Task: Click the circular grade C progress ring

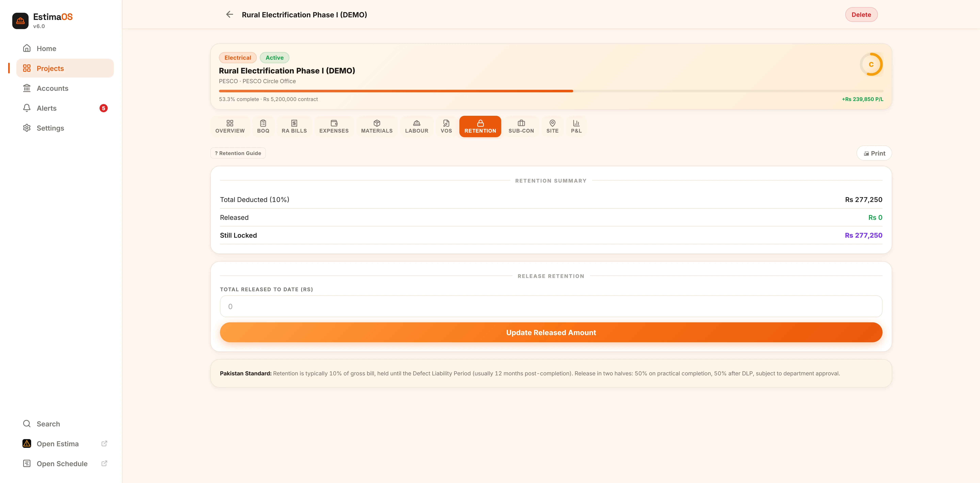Action: click(871, 64)
